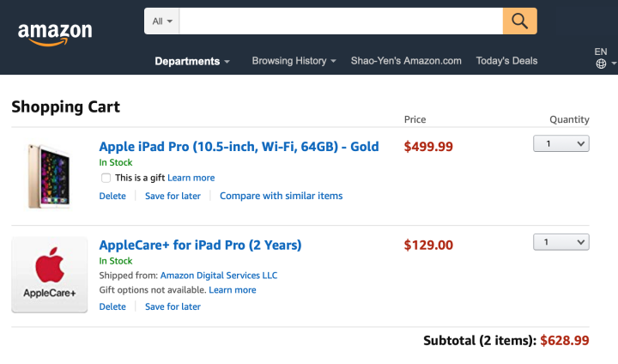Open the Amazon logo home link
Viewport: 618px width, 364px height.
click(55, 34)
